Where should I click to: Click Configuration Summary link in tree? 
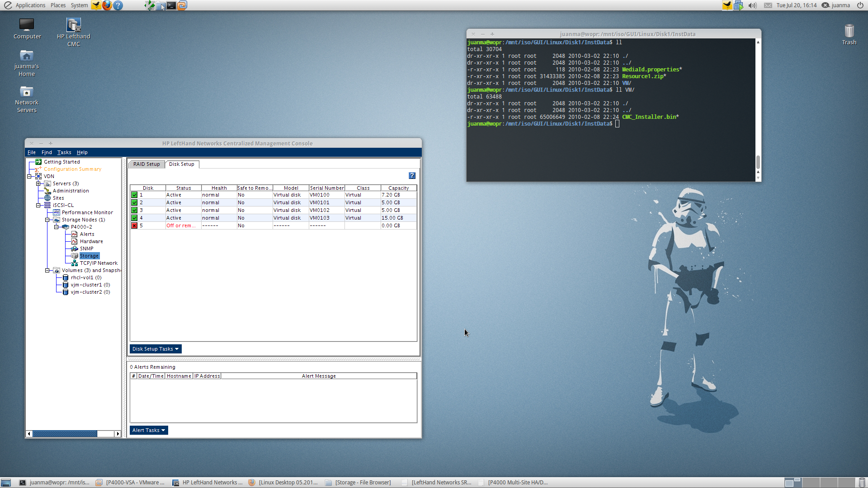[x=72, y=169]
